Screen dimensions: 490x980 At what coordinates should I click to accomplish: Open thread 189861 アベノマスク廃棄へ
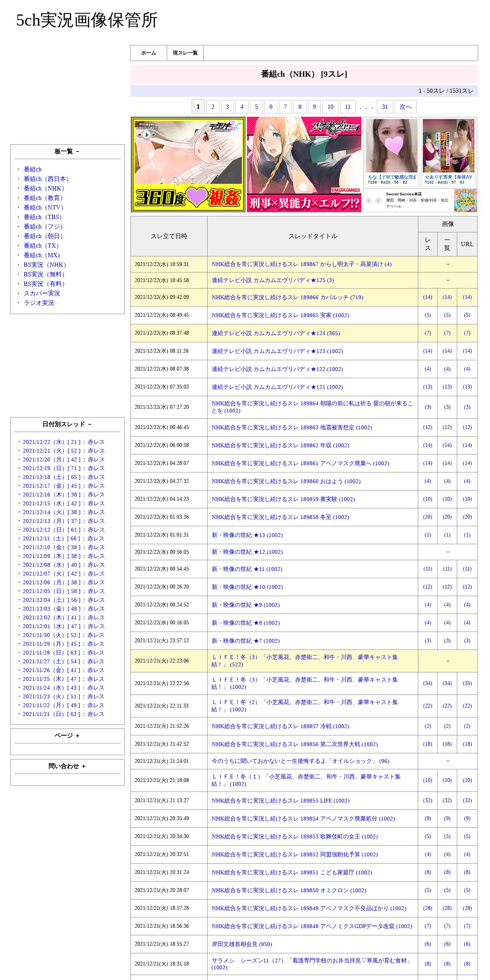coord(300,463)
